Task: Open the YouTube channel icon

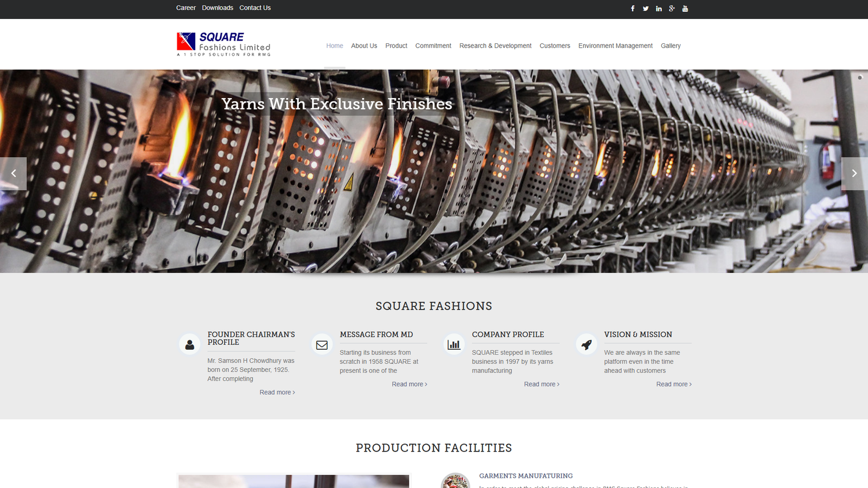Action: [x=685, y=8]
